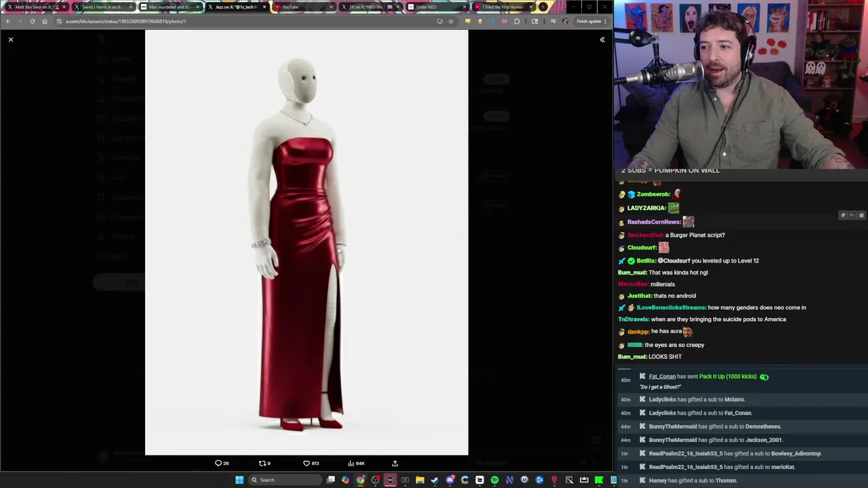Open LADYZARKIA's chat username
The height and width of the screenshot is (488, 868).
[x=646, y=208]
